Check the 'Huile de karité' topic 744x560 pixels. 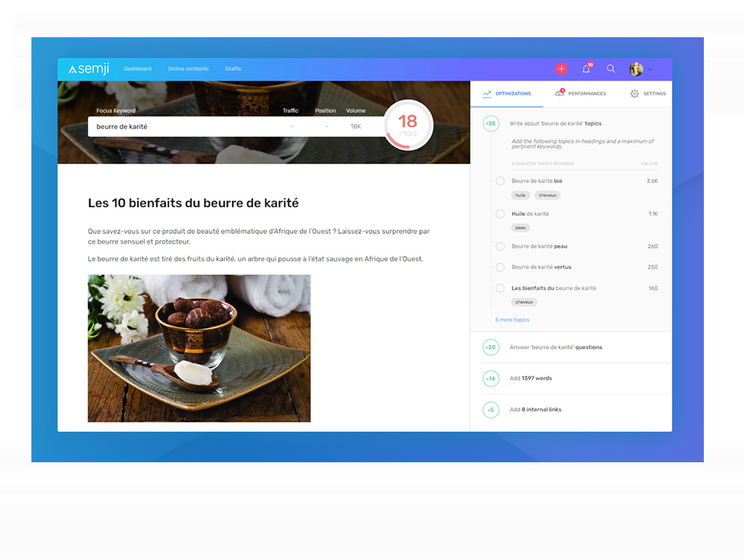(x=500, y=214)
